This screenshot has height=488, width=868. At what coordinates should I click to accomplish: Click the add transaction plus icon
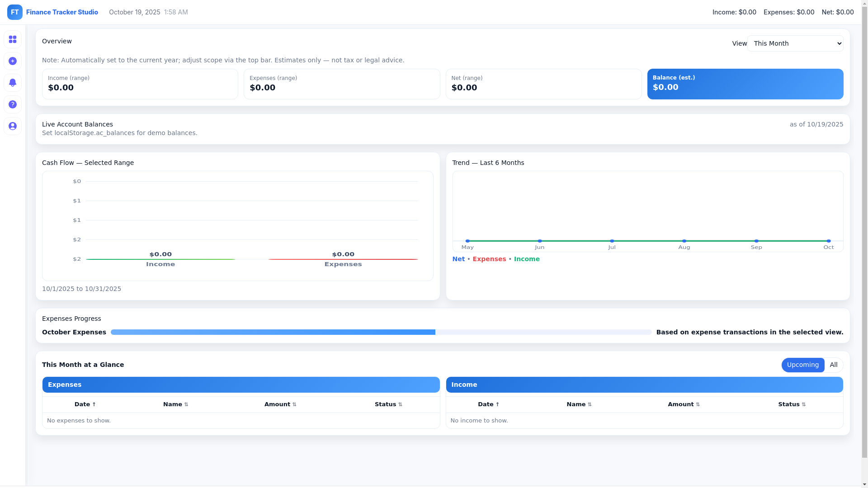coord(13,61)
